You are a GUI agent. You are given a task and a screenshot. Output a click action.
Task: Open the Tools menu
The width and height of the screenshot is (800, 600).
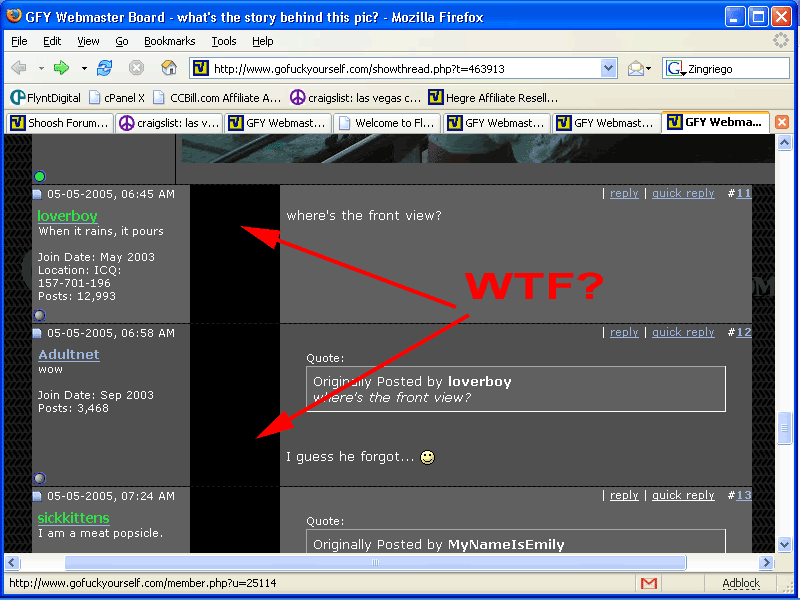[x=224, y=41]
